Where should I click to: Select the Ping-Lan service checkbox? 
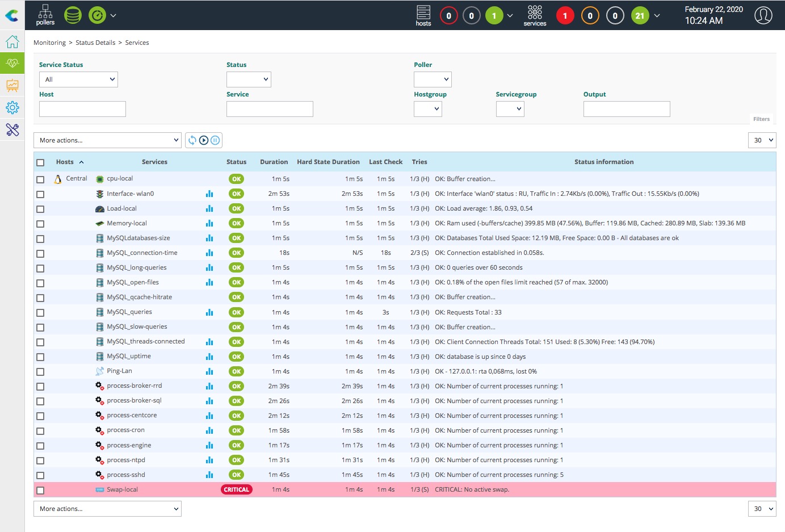click(x=40, y=372)
